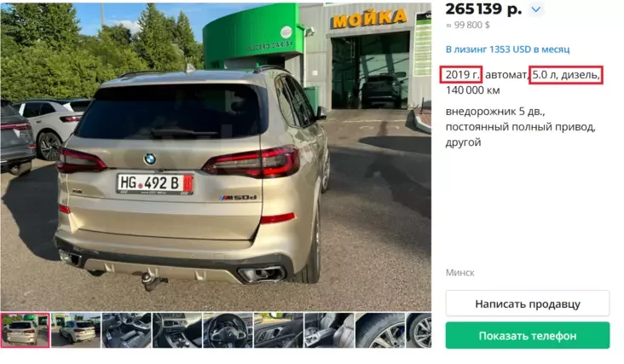624x364 pixels.
Task: Click the 265 139 р. price text
Action: pos(483,9)
